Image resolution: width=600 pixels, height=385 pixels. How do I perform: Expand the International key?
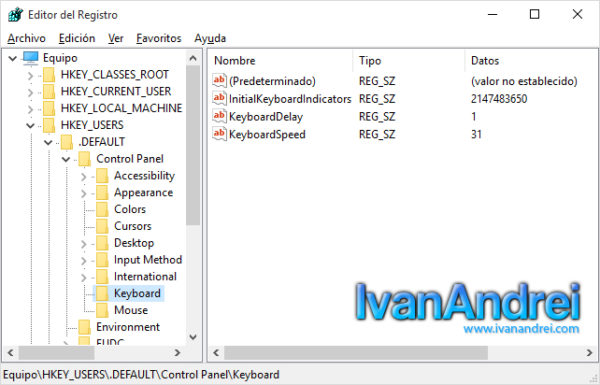tap(84, 277)
